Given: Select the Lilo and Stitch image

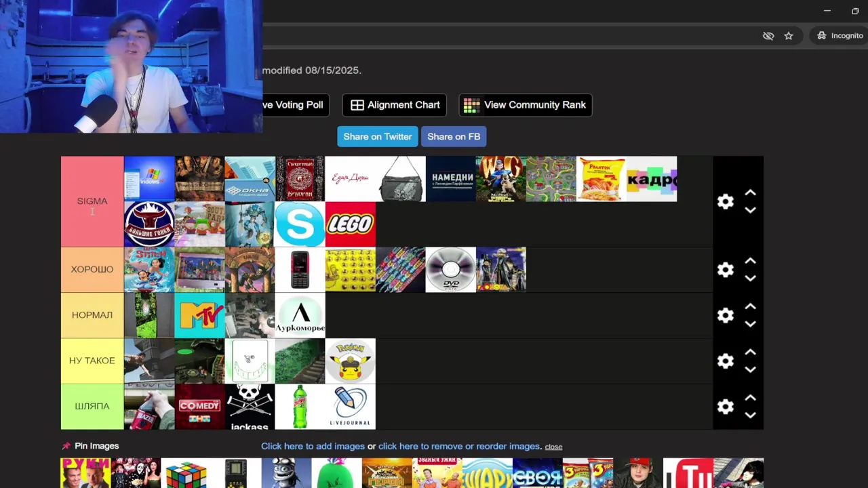Looking at the screenshot, I should click(x=149, y=270).
